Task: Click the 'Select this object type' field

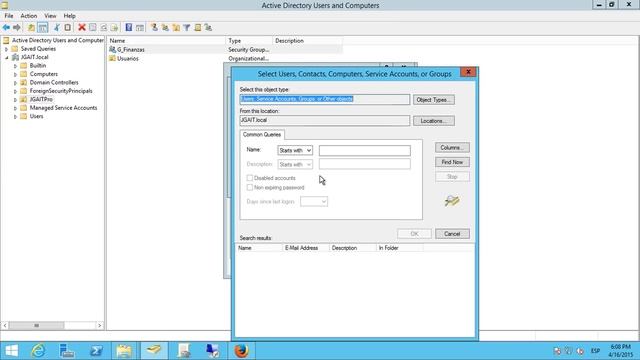Action: click(x=325, y=99)
